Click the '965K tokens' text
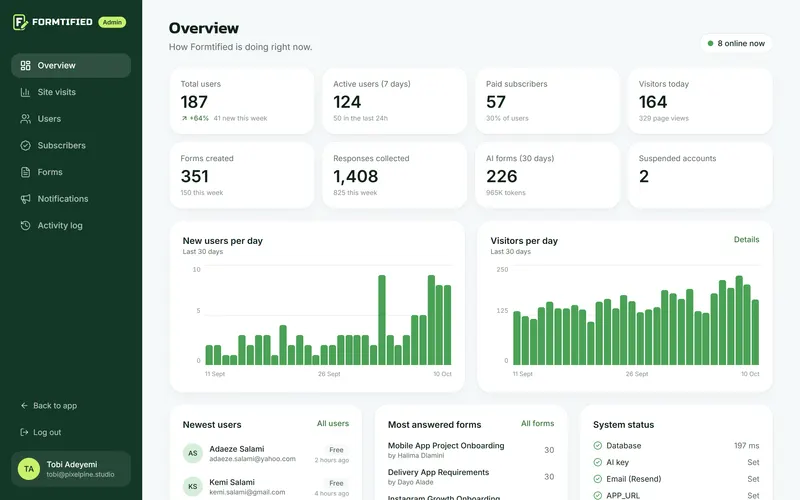 506,193
